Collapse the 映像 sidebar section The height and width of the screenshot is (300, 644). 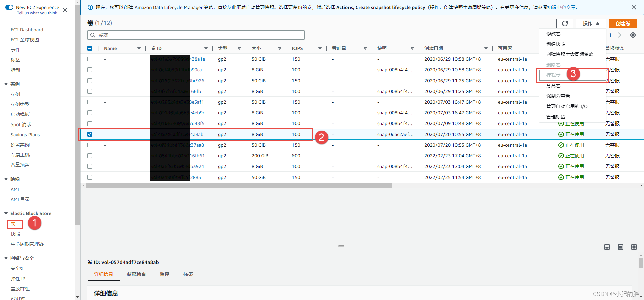click(x=6, y=179)
